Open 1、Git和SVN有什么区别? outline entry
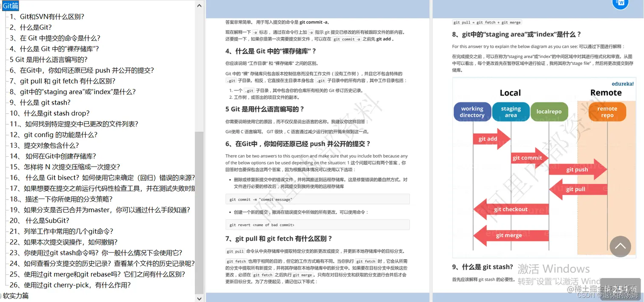This screenshot has width=644, height=302. tap(47, 17)
